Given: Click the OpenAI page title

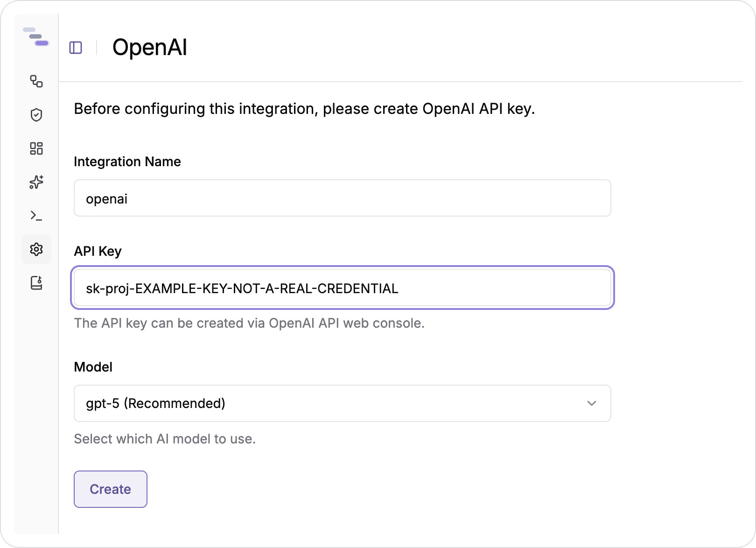Looking at the screenshot, I should click(x=150, y=48).
